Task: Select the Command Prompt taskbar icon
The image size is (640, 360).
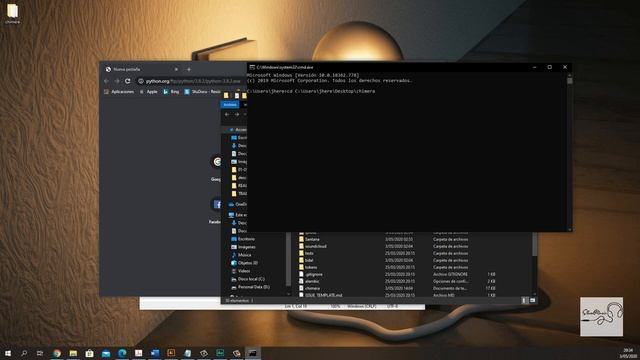Action: (x=253, y=353)
